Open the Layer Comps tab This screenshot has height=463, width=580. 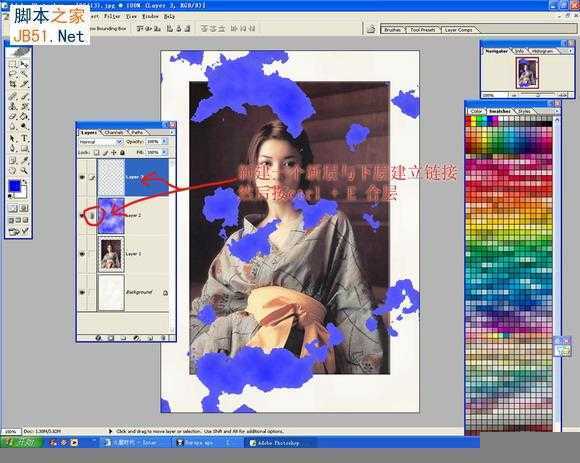pos(459,30)
